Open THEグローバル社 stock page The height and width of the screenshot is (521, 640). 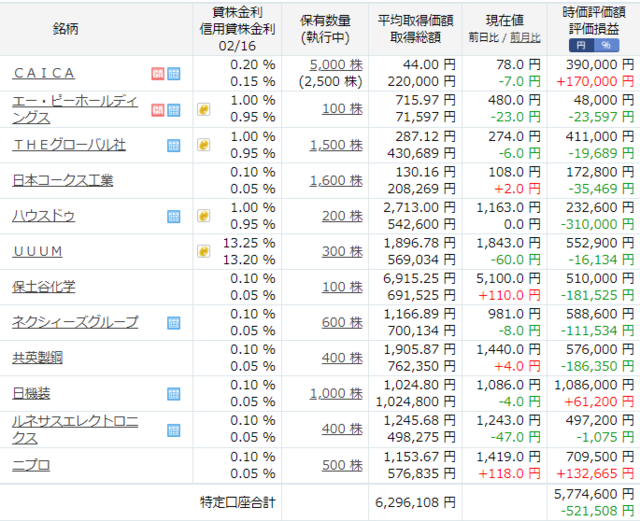tap(69, 145)
